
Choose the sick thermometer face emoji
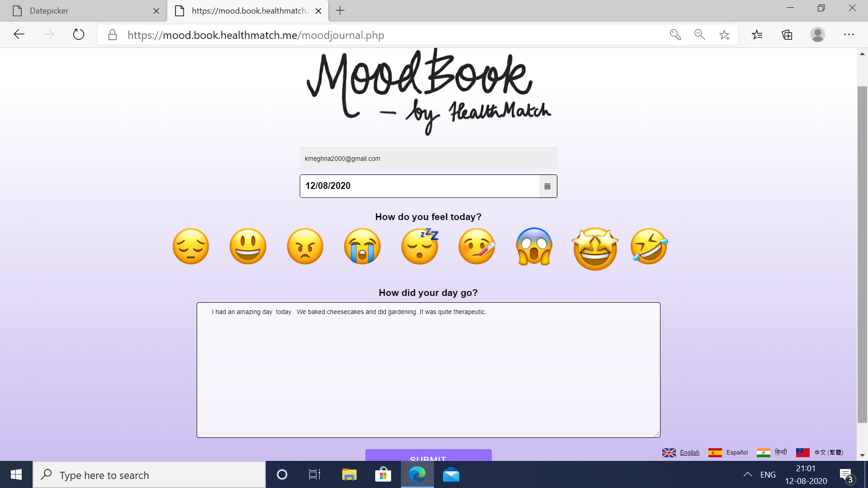[477, 246]
